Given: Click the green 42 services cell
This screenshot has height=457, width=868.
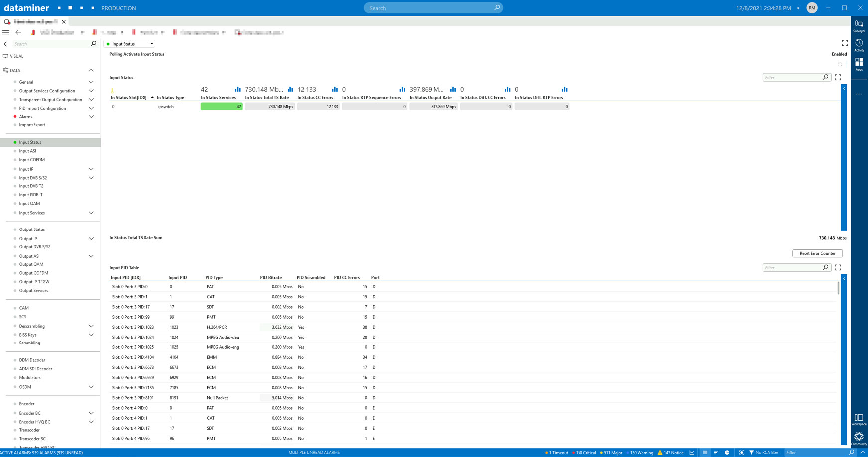Looking at the screenshot, I should (221, 107).
